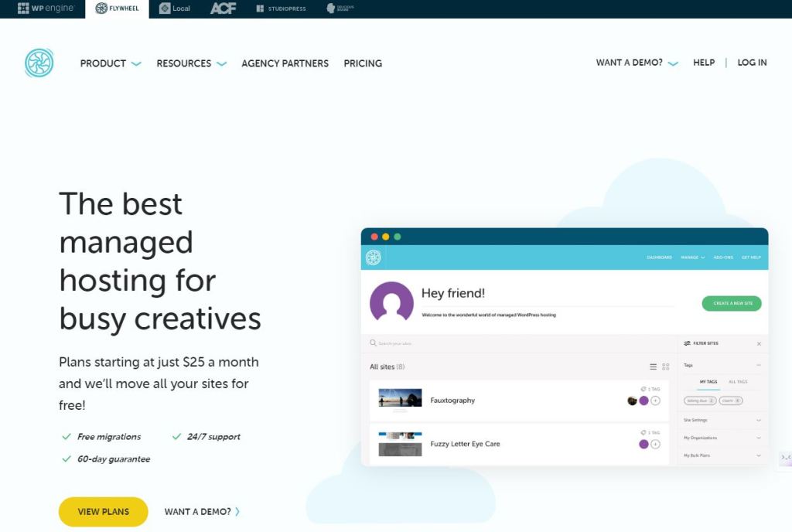Click the 24/7 support checkmark
The image size is (792, 532).
(x=176, y=437)
